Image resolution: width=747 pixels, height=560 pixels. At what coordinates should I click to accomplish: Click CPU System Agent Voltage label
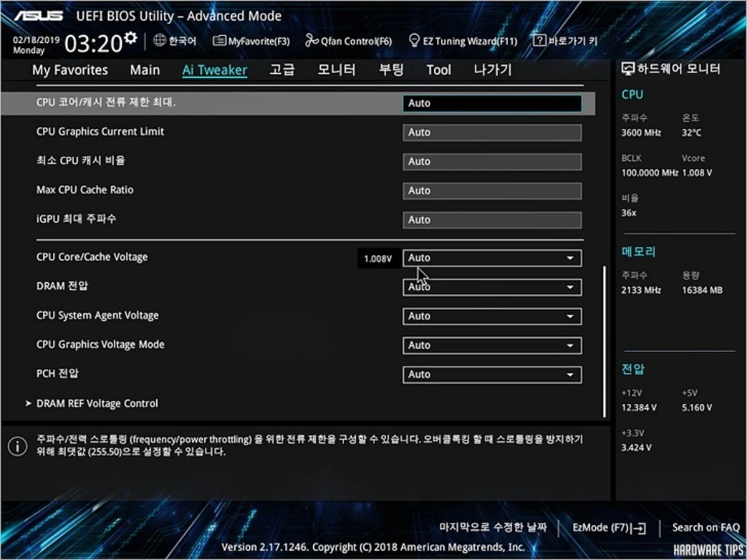97,315
